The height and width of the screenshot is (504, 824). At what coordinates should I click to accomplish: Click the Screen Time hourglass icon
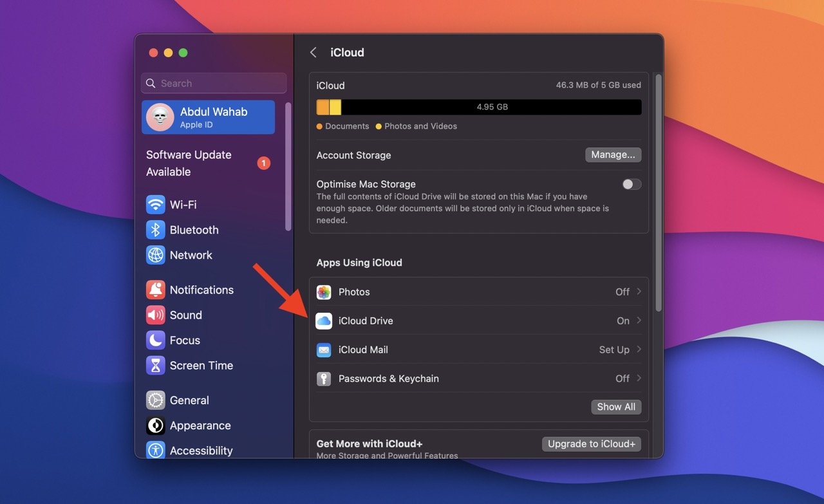point(155,366)
